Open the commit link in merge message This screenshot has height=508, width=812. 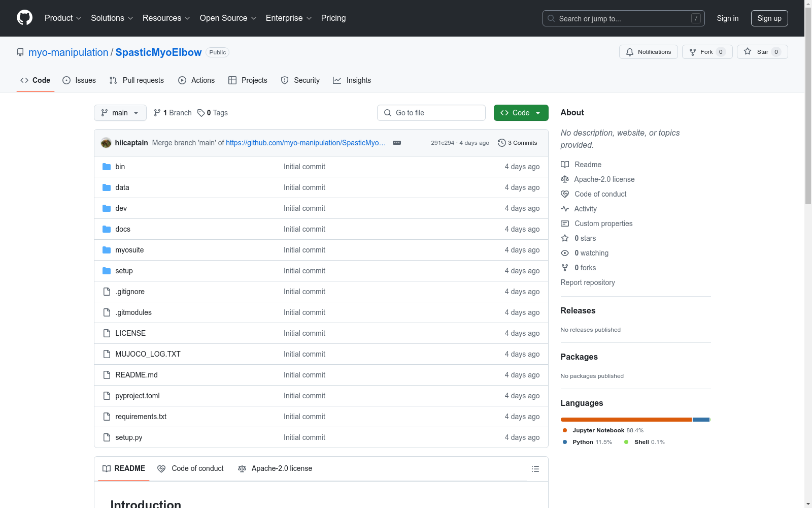point(306,143)
